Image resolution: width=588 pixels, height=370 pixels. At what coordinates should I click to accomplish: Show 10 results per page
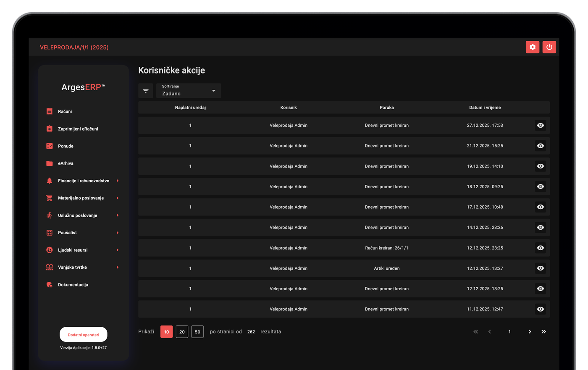(x=166, y=332)
